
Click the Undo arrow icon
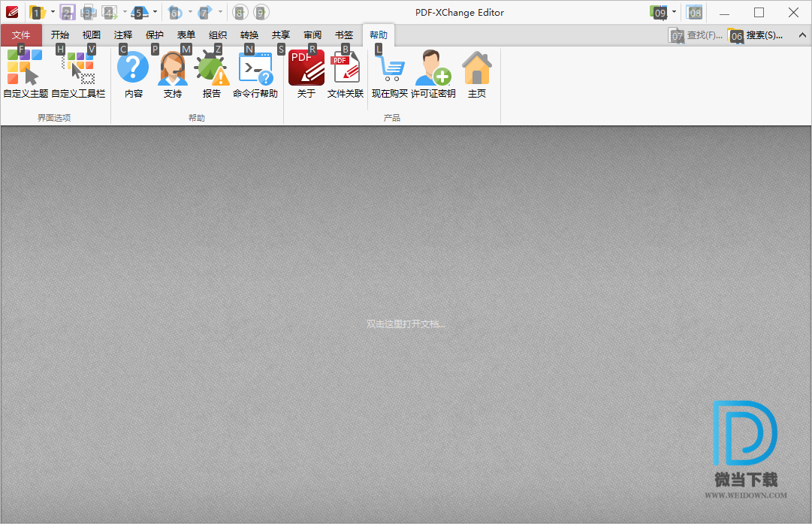pos(176,12)
